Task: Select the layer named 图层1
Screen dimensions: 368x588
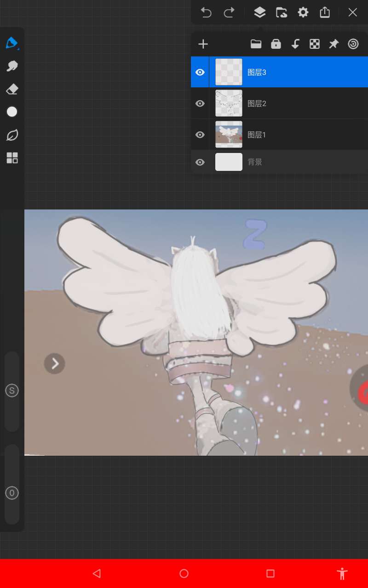Action: (x=257, y=135)
